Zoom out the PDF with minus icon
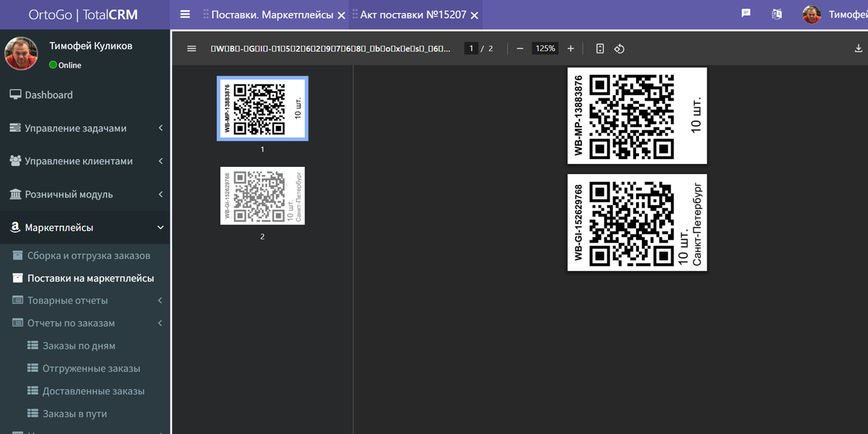Viewport: 868px width, 434px height. (520, 48)
